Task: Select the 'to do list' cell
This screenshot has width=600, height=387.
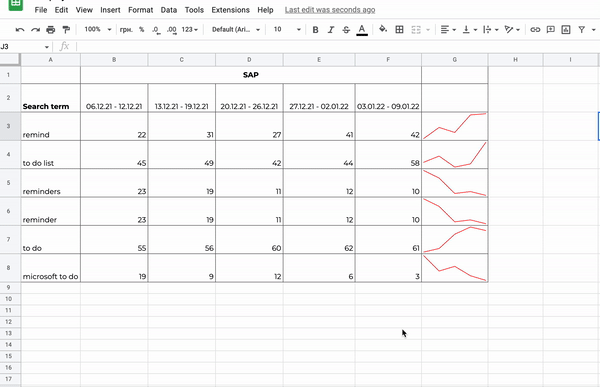Action: 51,155
